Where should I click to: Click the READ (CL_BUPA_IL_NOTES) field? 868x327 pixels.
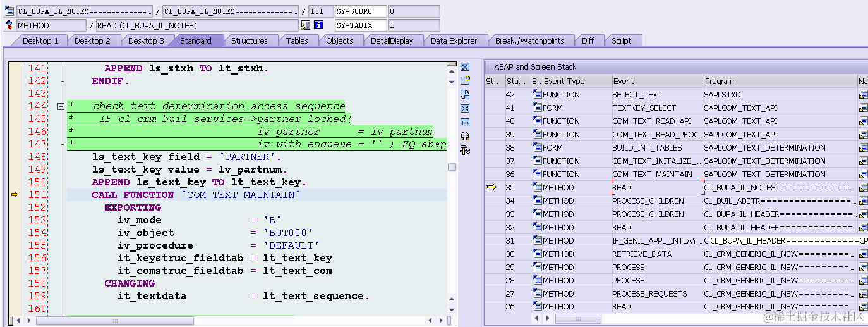(x=197, y=25)
